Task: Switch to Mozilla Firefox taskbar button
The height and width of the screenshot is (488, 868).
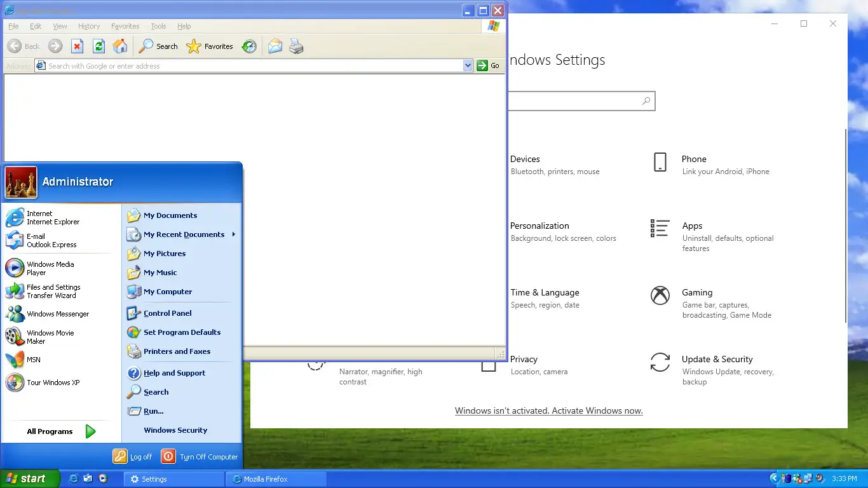Action: tap(276, 479)
